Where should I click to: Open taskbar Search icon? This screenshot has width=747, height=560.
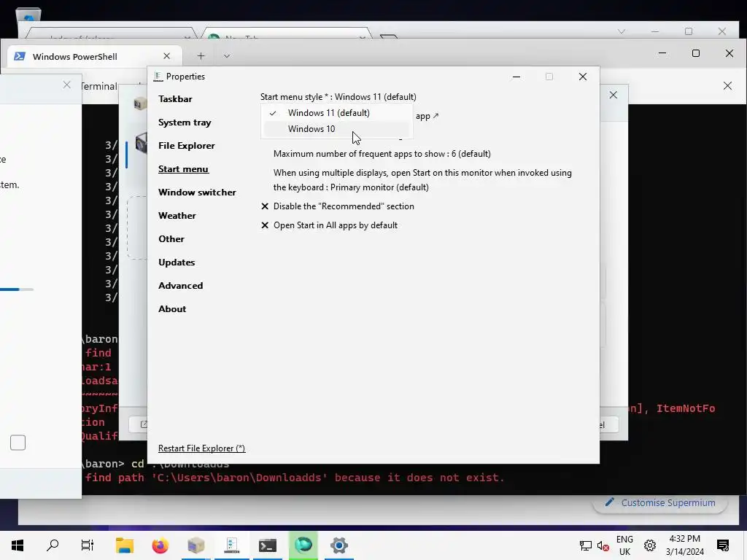[x=53, y=545]
